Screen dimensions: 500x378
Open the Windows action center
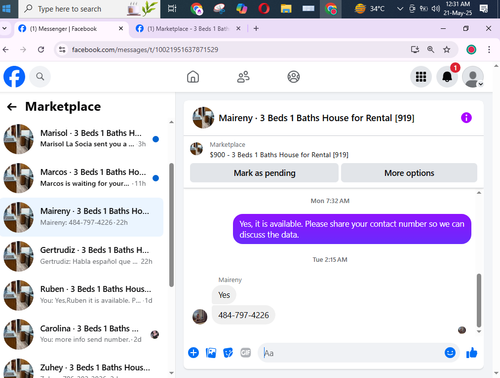(484, 9)
